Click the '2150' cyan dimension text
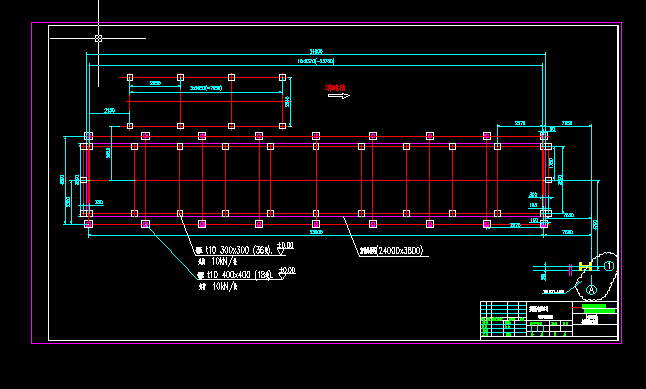Screen dimensions: 646x389 (109, 110)
